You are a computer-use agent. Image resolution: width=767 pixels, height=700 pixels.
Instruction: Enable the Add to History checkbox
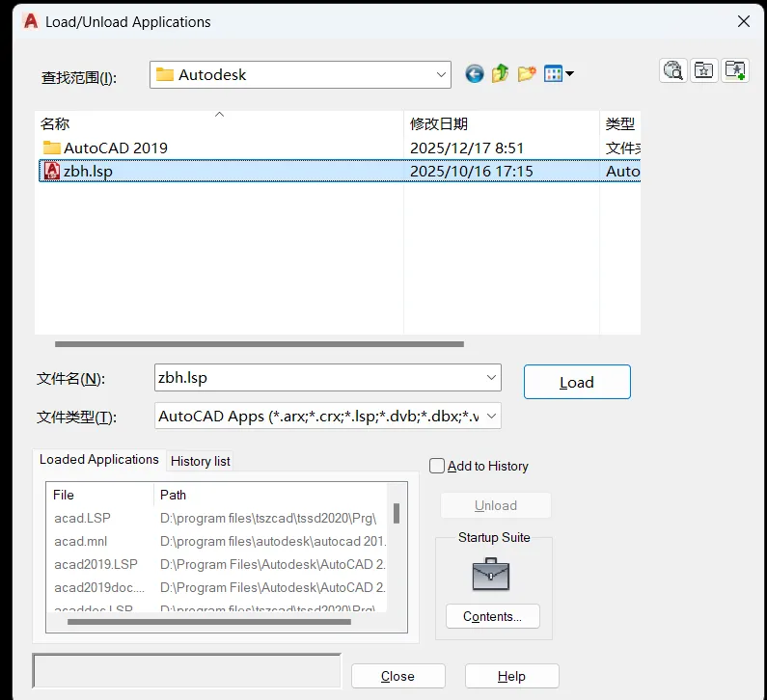point(437,466)
